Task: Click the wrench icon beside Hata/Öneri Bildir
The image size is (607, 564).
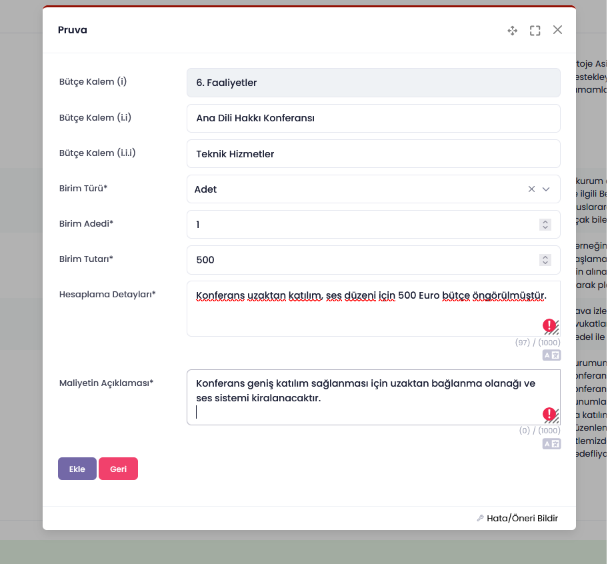Action: [480, 518]
